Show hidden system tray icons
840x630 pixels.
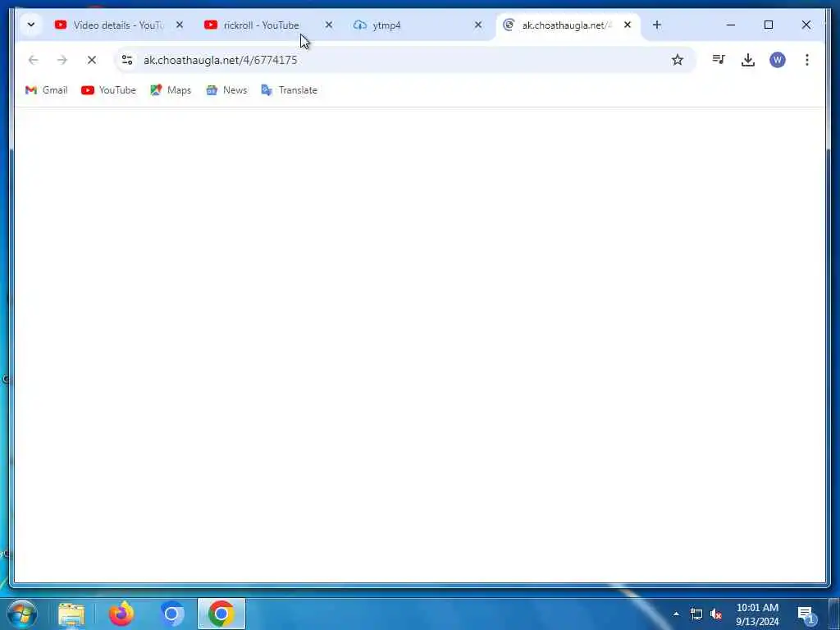click(676, 614)
